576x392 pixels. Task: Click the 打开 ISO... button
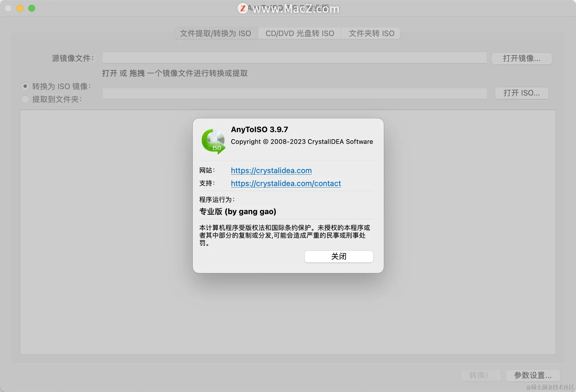tap(521, 93)
